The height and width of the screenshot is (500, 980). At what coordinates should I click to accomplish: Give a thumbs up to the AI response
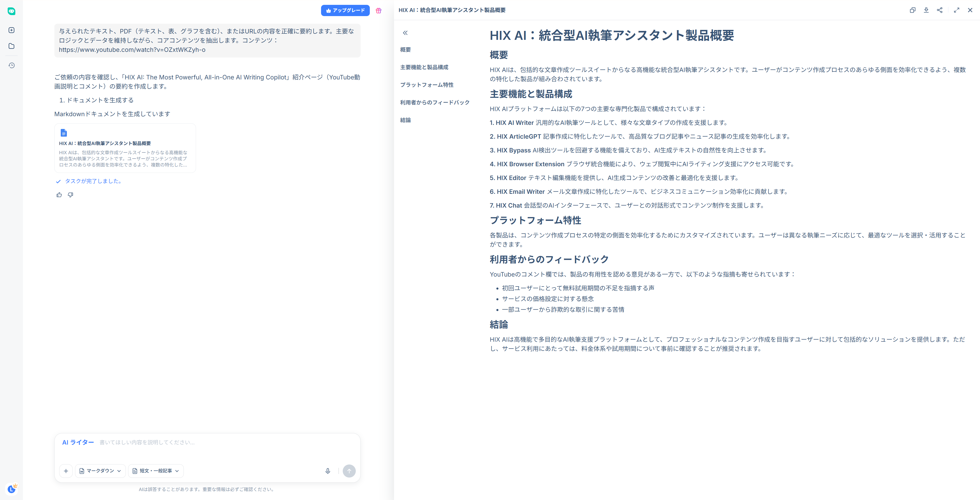[x=59, y=195]
